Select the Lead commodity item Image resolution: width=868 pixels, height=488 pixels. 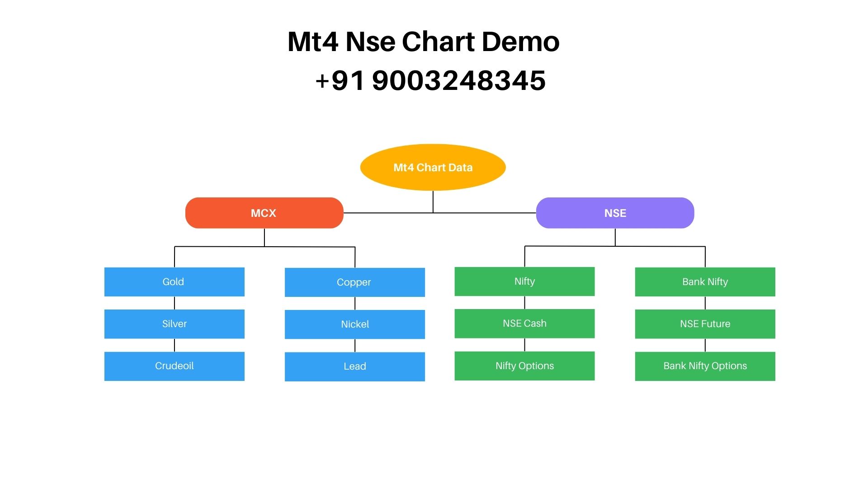(x=355, y=365)
